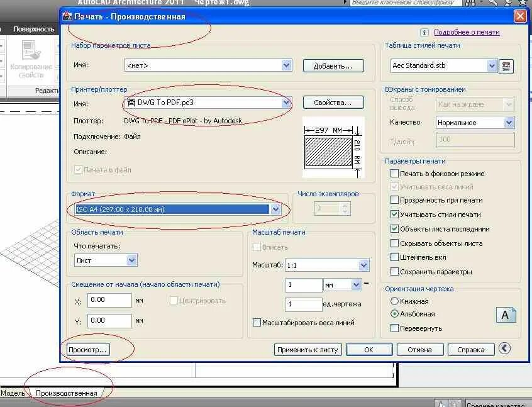532x407 pixels.
Task: Uncheck Объекты листа последними
Action: (x=394, y=229)
